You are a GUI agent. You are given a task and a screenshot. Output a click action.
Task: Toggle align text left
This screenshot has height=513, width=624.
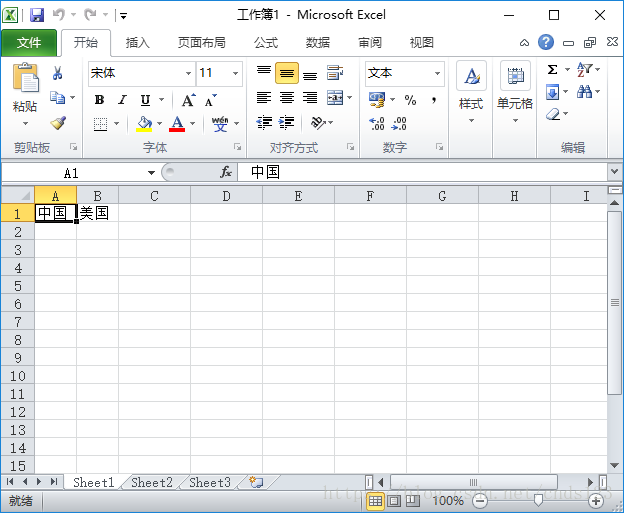(264, 98)
